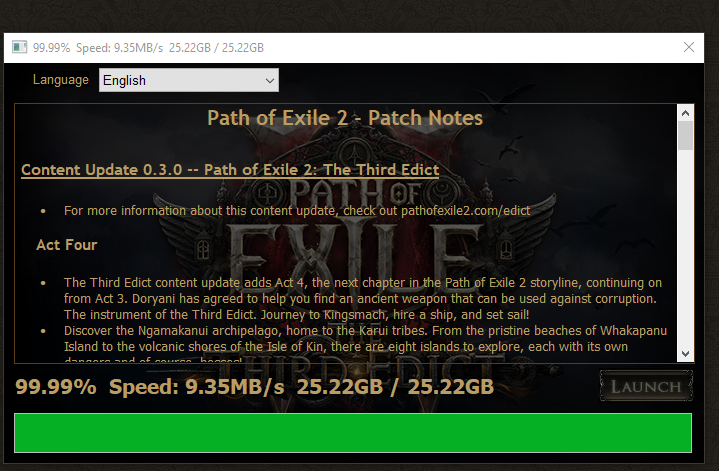
Task: Click the dropdown chevron on the Language box
Action: 270,81
